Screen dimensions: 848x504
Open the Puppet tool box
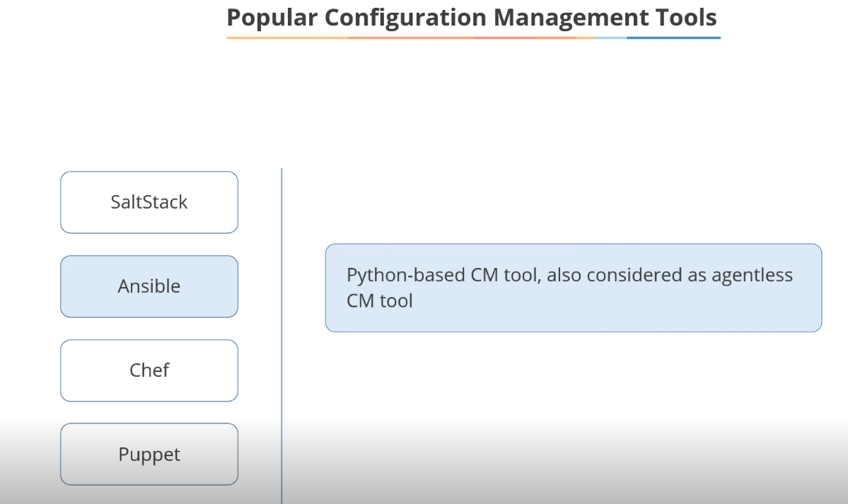click(149, 455)
